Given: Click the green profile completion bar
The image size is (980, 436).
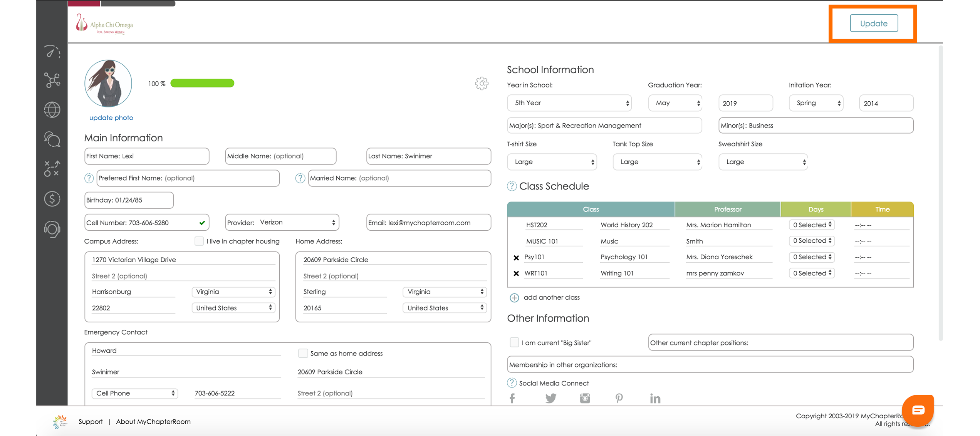Looking at the screenshot, I should (202, 83).
